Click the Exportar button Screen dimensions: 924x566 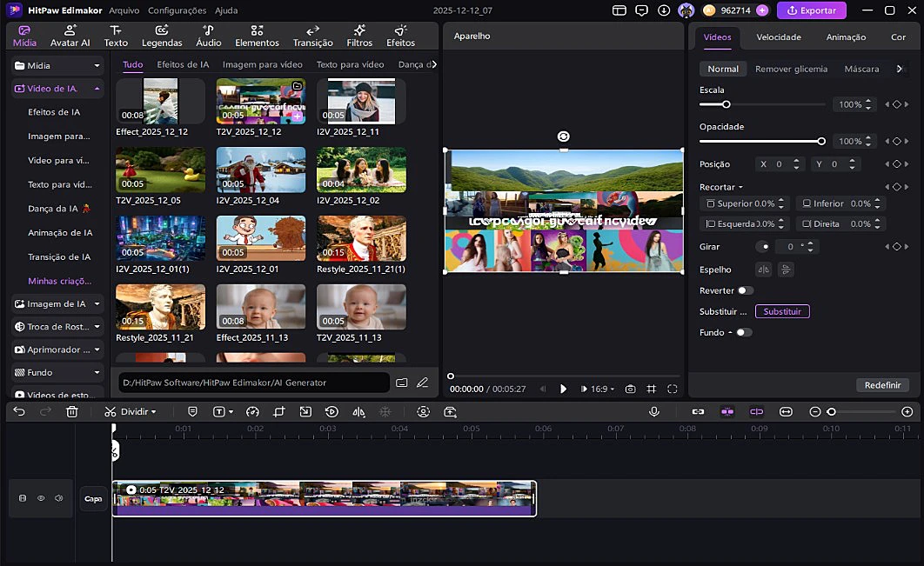tap(811, 10)
